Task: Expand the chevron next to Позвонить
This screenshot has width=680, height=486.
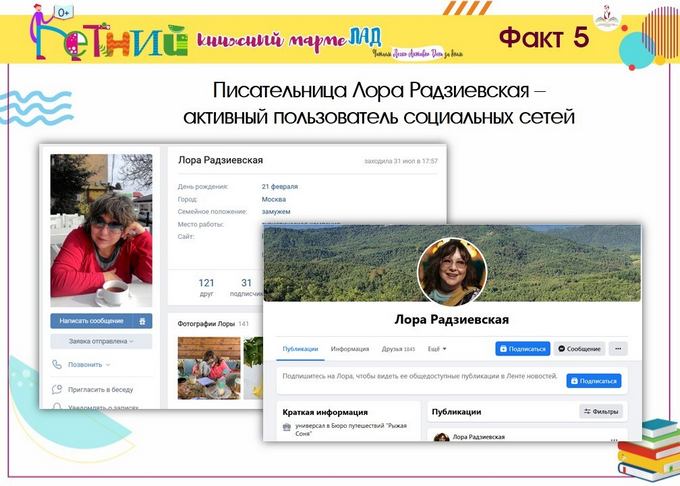Action: tap(108, 365)
